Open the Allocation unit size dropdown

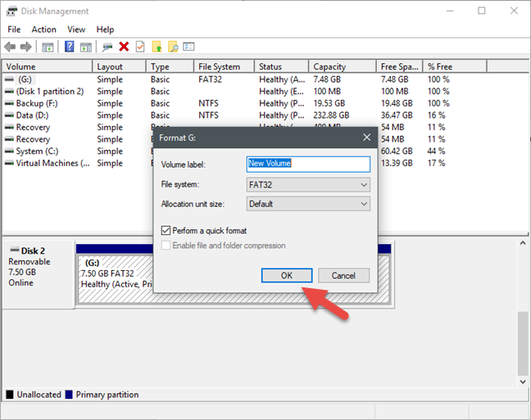pos(308,204)
